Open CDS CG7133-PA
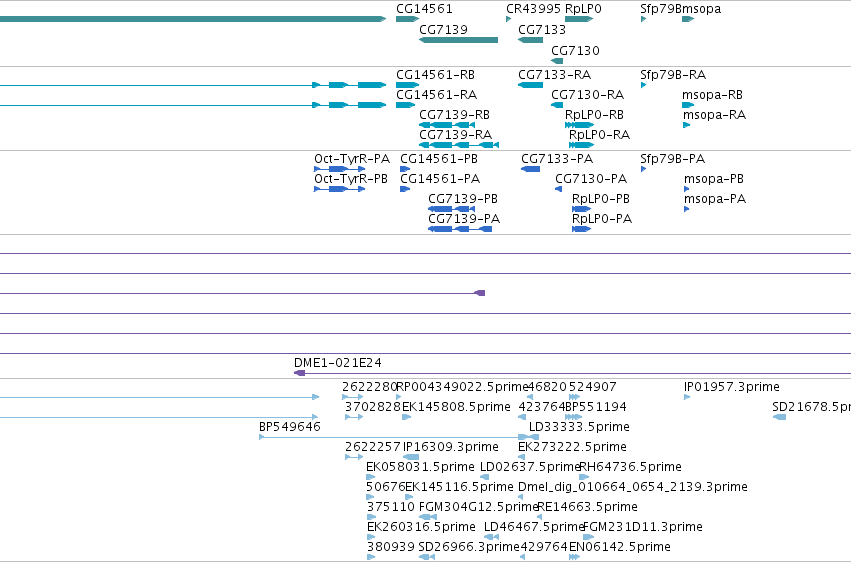The width and height of the screenshot is (851, 562). tap(557, 159)
